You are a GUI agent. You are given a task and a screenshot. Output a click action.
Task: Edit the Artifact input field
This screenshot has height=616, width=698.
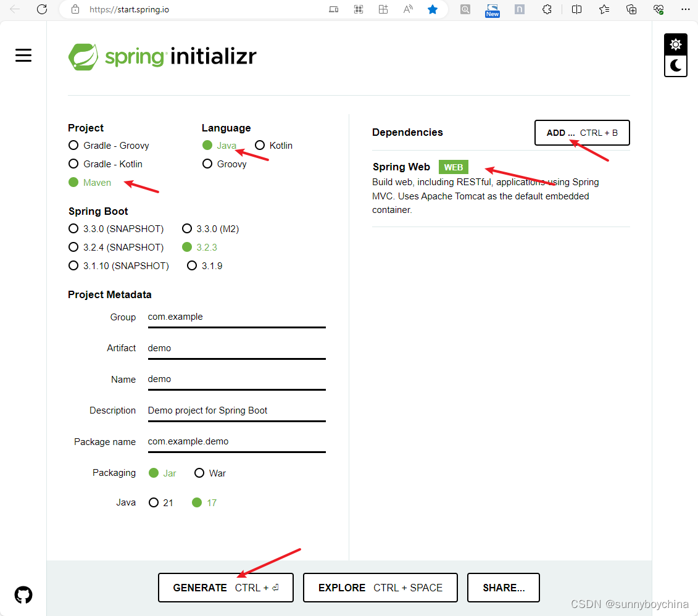(x=236, y=348)
